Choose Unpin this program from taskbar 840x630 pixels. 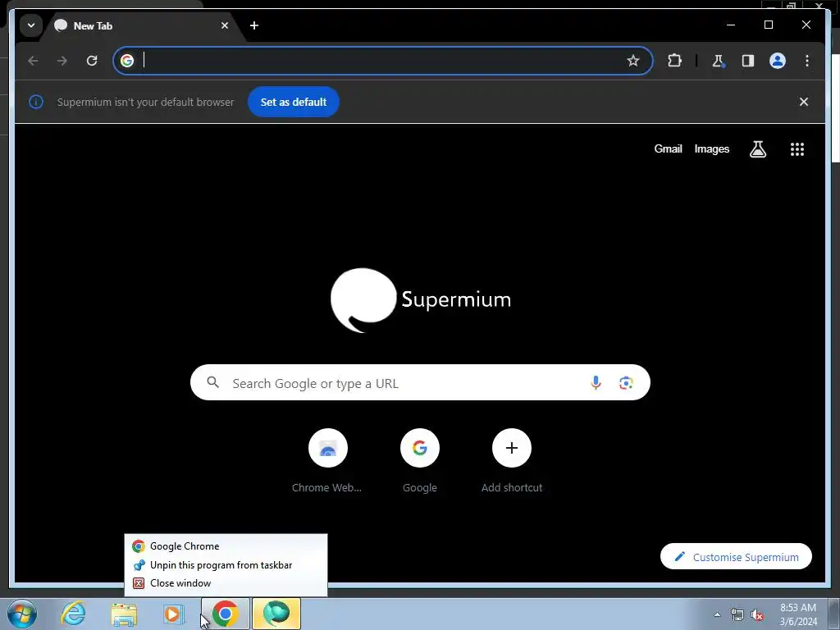pyautogui.click(x=226, y=564)
